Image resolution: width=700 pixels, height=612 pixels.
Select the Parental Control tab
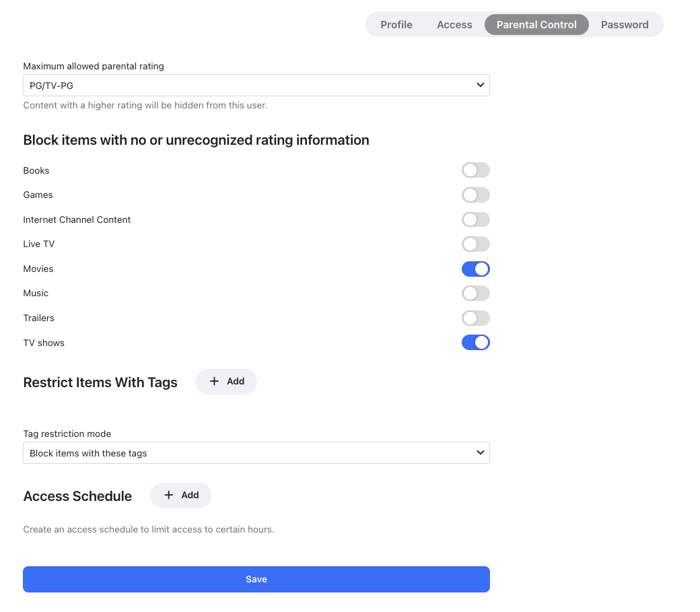point(536,25)
